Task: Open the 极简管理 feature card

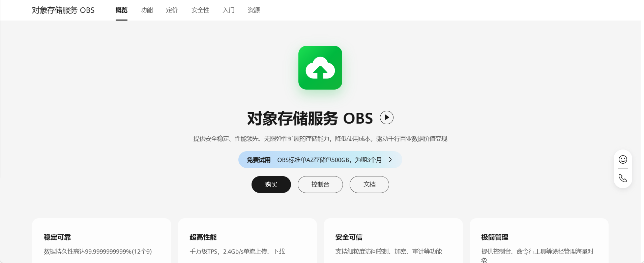Action: pos(539,240)
